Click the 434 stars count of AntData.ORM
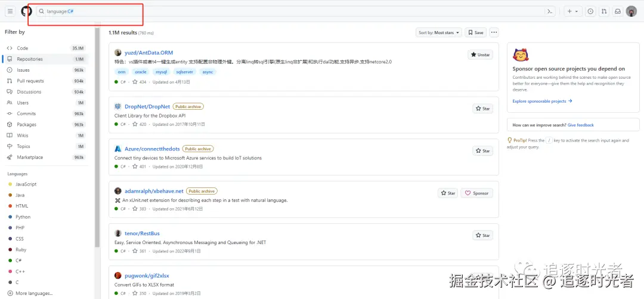Screen dimensions: 644x299 pyautogui.click(x=139, y=82)
